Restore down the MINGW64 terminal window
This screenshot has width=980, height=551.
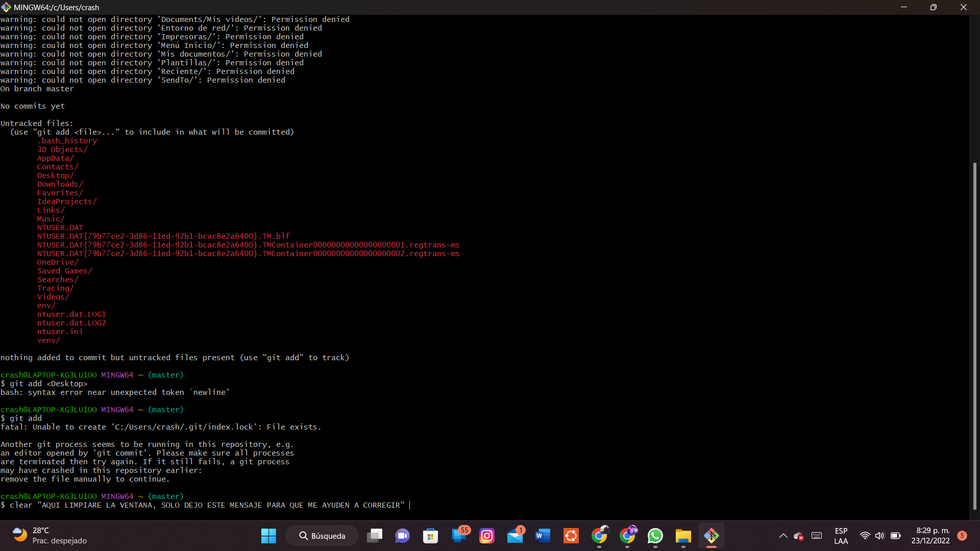tap(934, 7)
